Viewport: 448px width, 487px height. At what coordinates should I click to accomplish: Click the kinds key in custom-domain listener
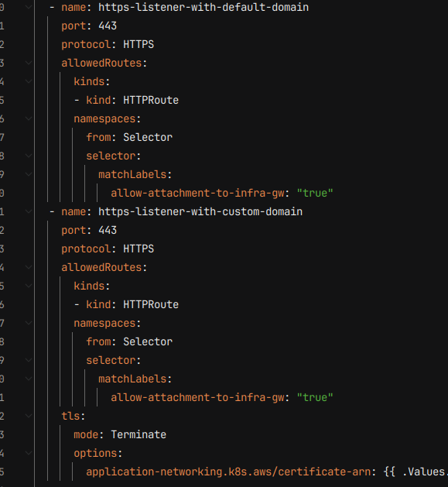point(89,286)
